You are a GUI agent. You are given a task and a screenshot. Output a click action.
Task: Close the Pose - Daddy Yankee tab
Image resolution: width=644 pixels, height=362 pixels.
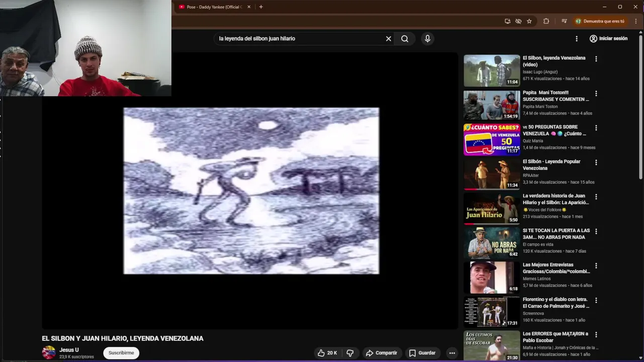pos(249,7)
